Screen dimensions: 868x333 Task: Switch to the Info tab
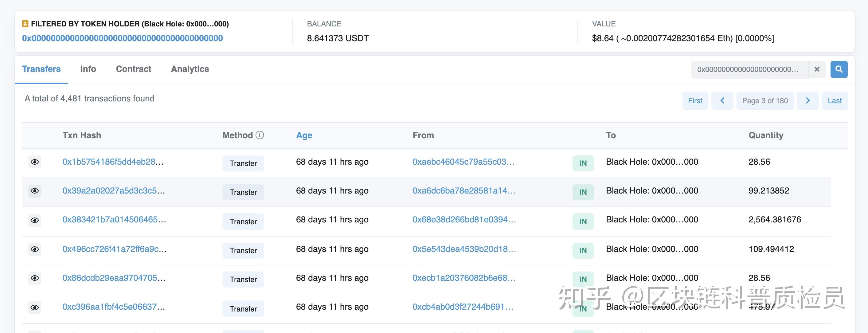pyautogui.click(x=88, y=69)
